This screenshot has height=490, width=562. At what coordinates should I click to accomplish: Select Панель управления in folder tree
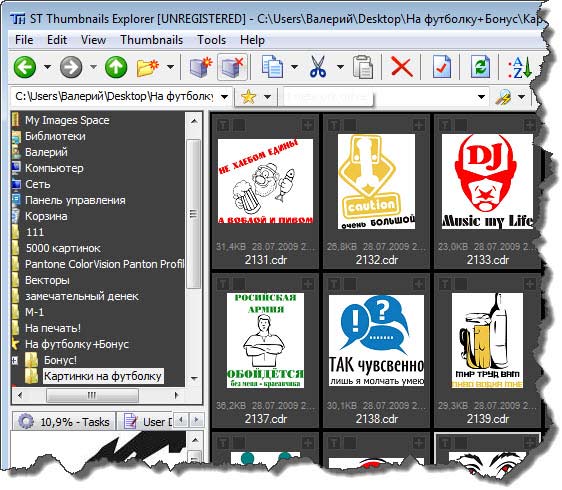point(75,200)
